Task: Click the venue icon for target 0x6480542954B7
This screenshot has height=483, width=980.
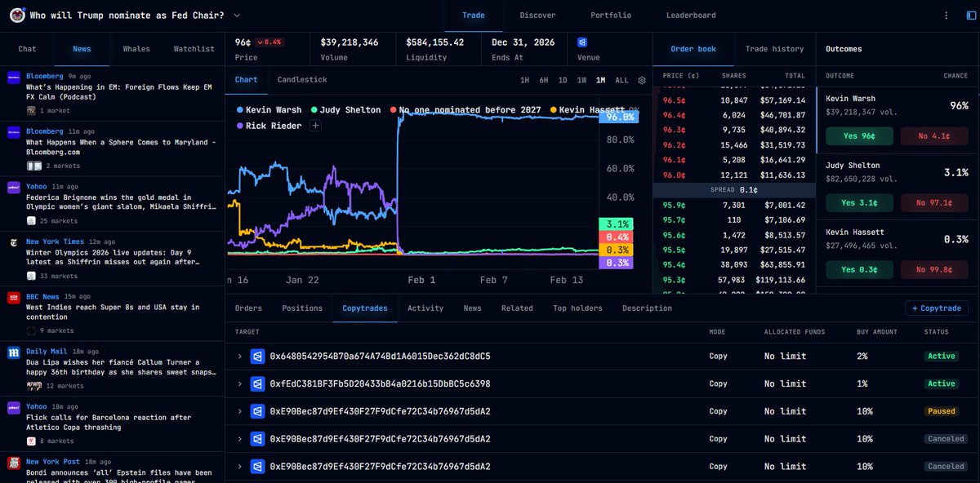Action: click(257, 357)
